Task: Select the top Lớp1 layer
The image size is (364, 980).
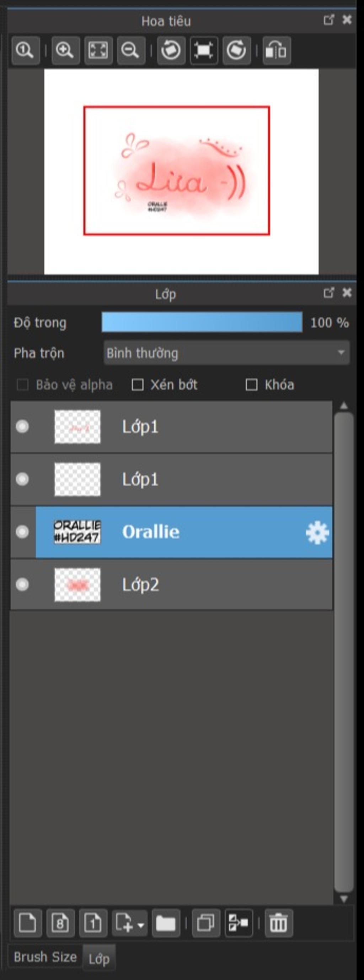Action: tap(171, 426)
